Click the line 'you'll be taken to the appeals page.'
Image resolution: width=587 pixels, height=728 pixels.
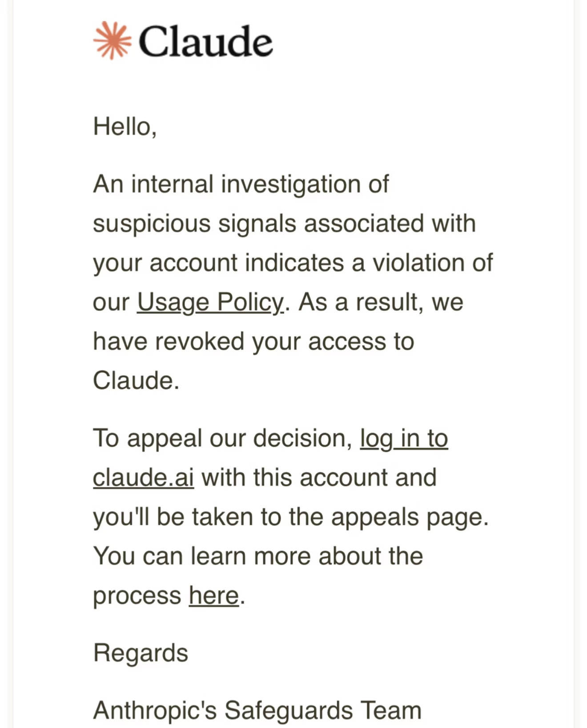(291, 517)
